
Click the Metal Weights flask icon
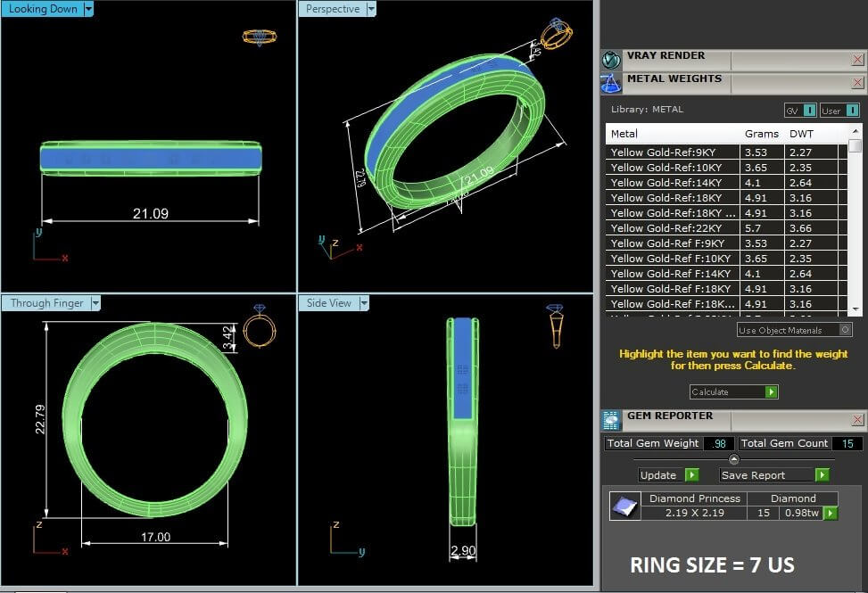click(611, 84)
